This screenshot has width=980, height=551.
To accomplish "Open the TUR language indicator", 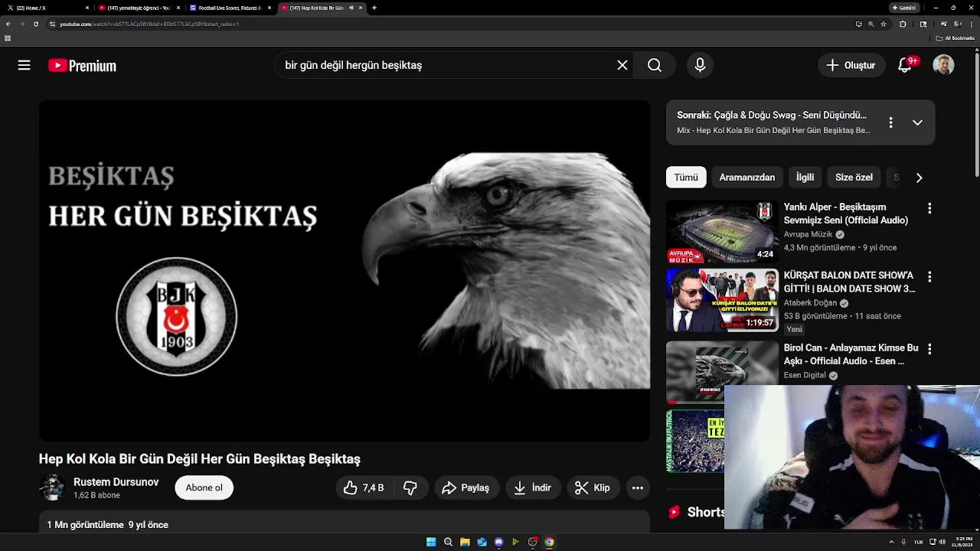I will coord(918,542).
